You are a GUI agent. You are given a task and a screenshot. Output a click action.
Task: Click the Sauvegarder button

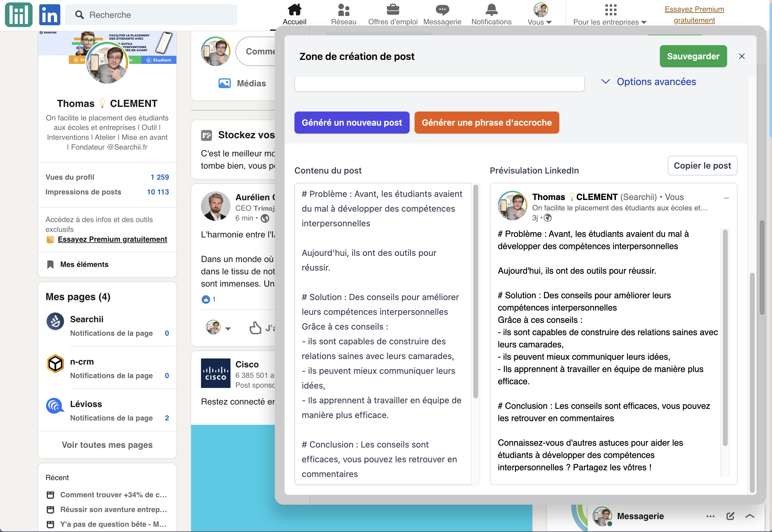tap(693, 56)
